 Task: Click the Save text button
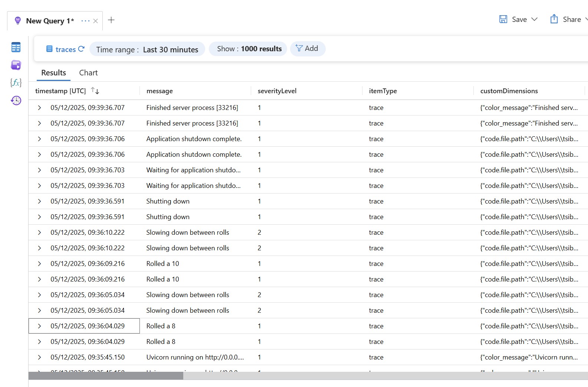tap(519, 19)
